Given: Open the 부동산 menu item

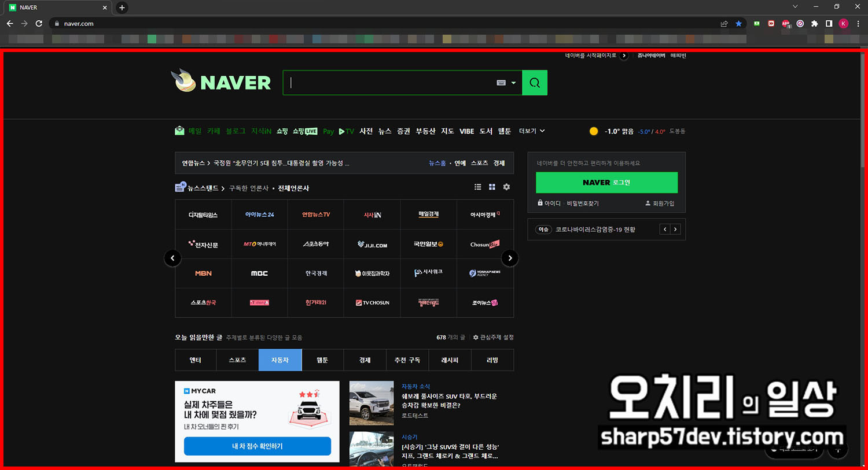Looking at the screenshot, I should click(425, 131).
